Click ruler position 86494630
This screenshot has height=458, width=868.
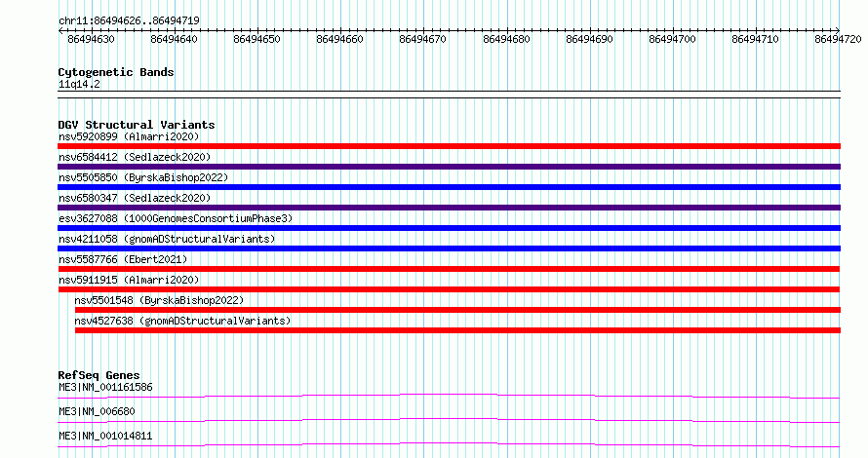pyautogui.click(x=92, y=39)
